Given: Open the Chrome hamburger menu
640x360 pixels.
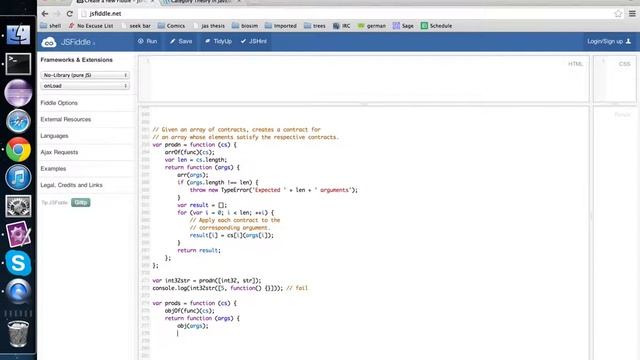Looking at the screenshot, I should pyautogui.click(x=632, y=13).
